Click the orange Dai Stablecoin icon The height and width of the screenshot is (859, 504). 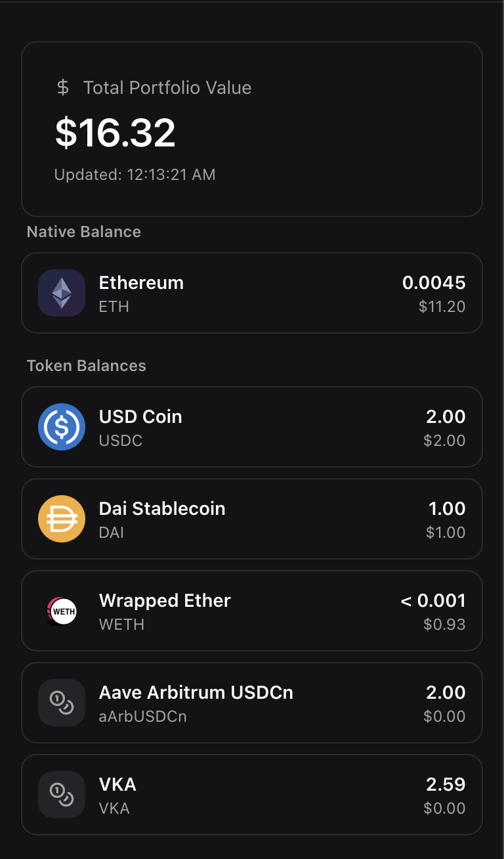(x=62, y=519)
